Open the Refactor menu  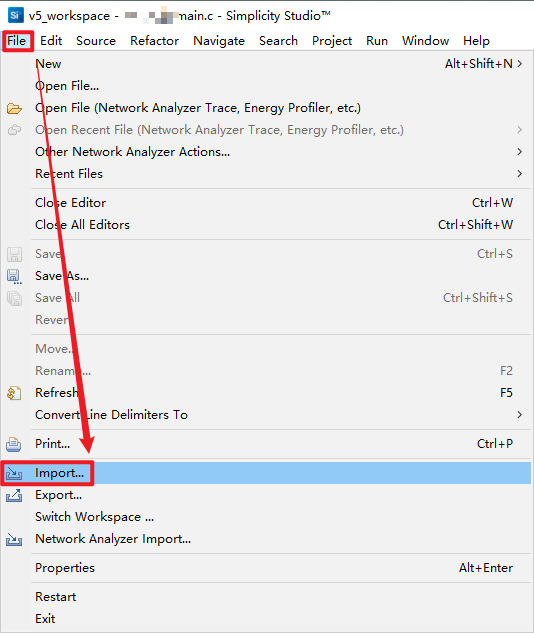[154, 41]
